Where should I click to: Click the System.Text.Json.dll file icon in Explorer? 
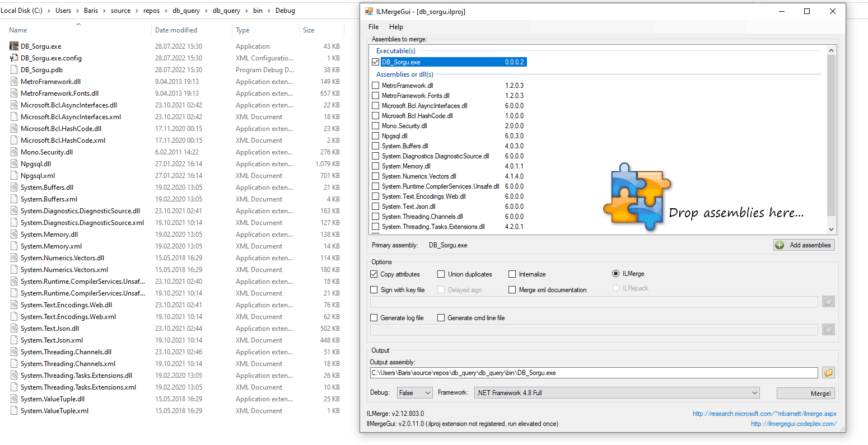coord(14,328)
